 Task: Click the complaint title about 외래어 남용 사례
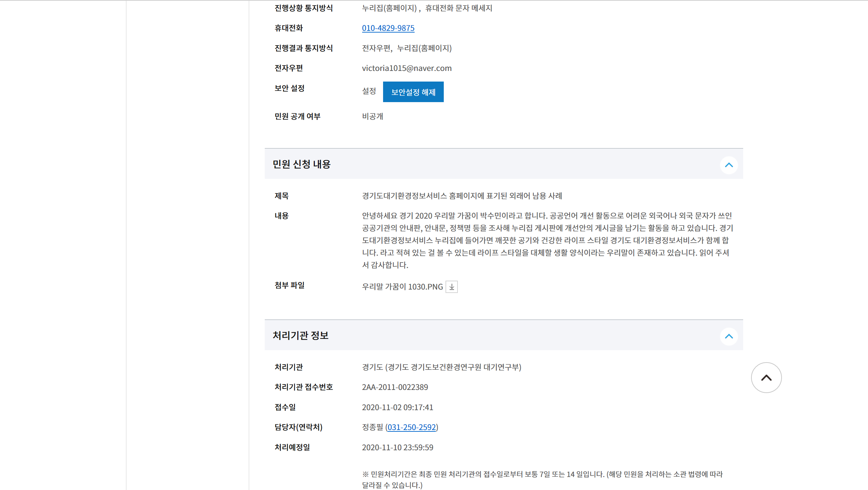point(462,196)
